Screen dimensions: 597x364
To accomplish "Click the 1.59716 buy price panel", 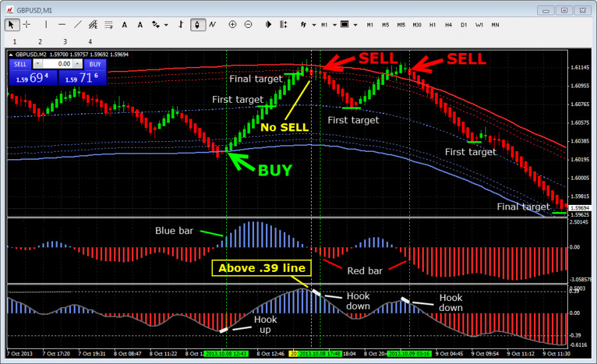I will point(82,78).
